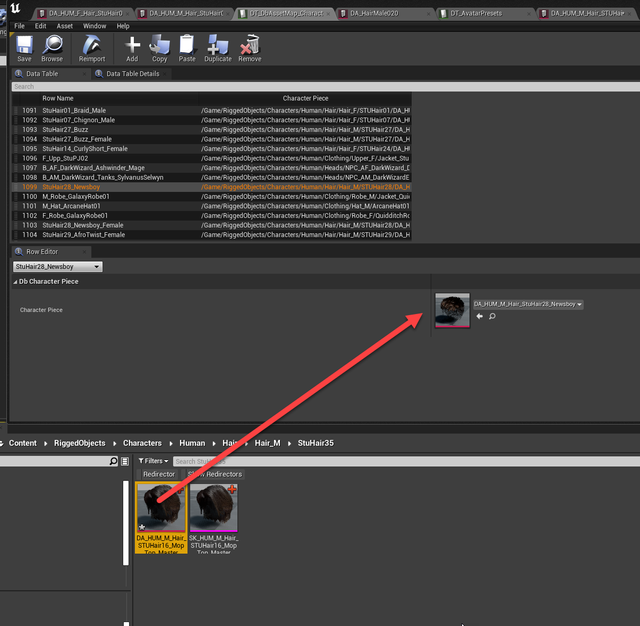
Task: Toggle the Show Redirectors filter
Action: coord(215,474)
